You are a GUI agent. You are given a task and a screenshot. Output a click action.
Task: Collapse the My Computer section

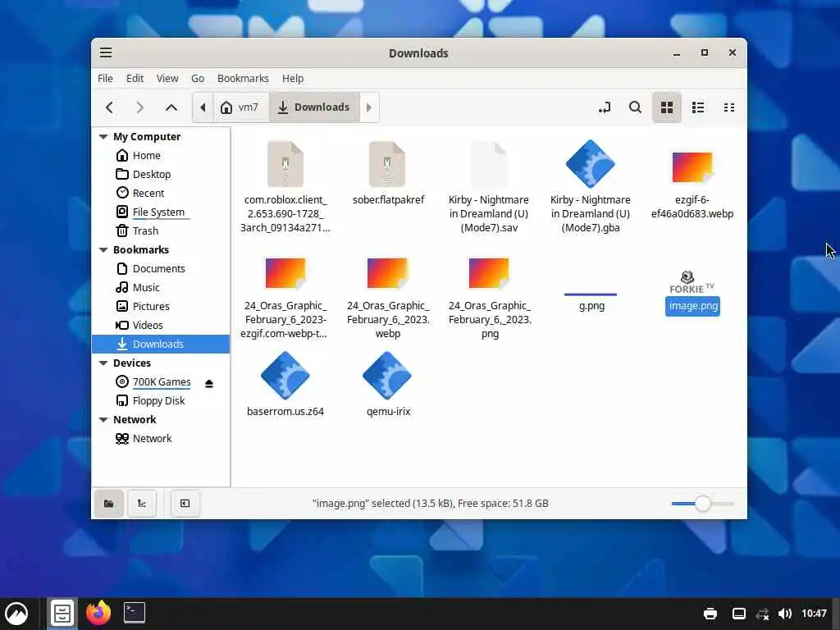[x=103, y=137]
